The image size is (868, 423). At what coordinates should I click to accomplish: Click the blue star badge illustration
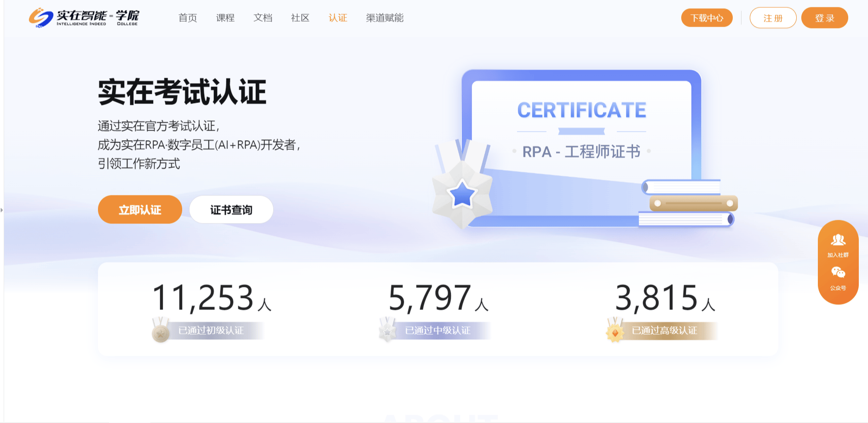pyautogui.click(x=462, y=194)
